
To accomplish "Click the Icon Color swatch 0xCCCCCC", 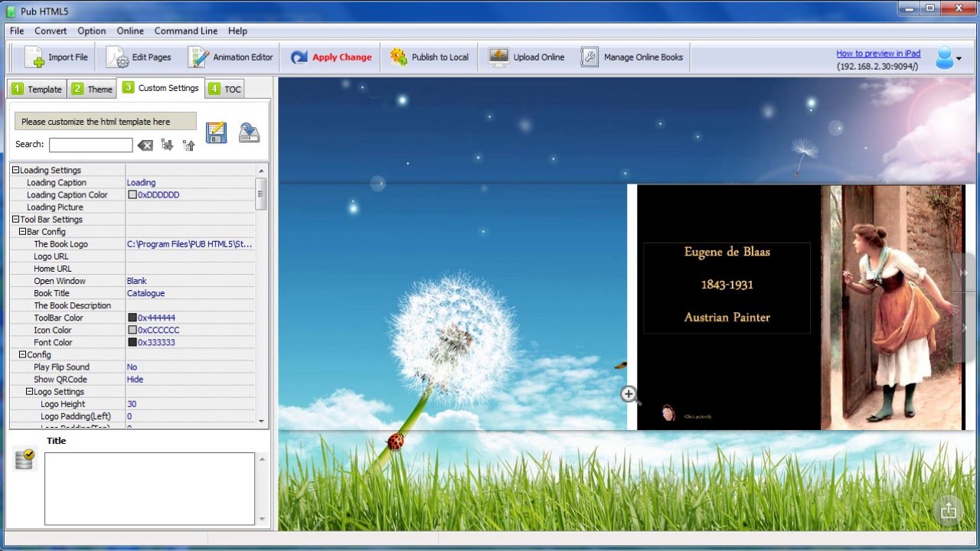I will tap(132, 330).
